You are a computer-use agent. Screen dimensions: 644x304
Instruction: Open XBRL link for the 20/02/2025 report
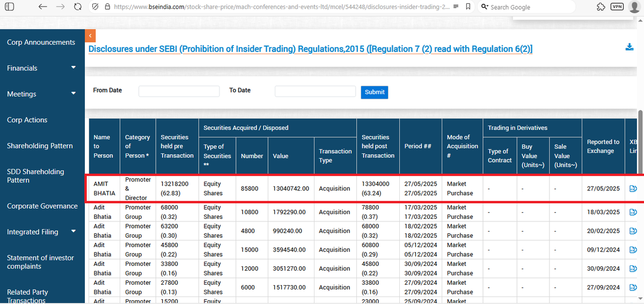(633, 231)
